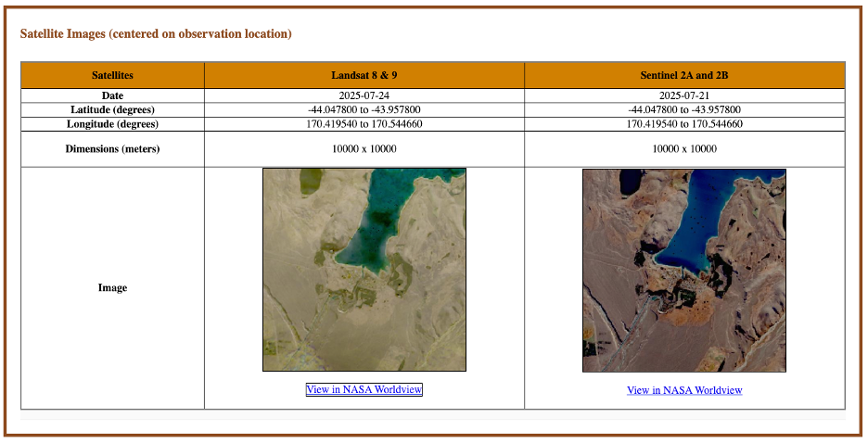Image resolution: width=868 pixels, height=443 pixels.
Task: Click the 'Satellites' column header
Action: [x=112, y=75]
